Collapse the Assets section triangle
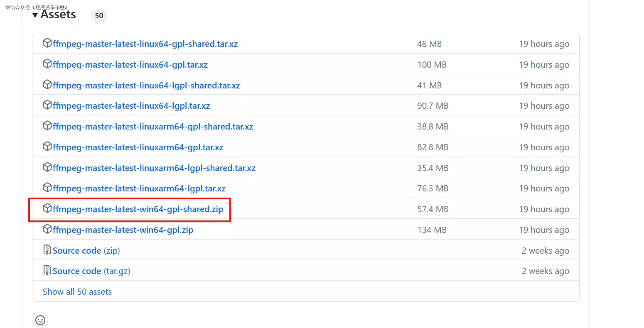644x328 pixels. coord(35,16)
